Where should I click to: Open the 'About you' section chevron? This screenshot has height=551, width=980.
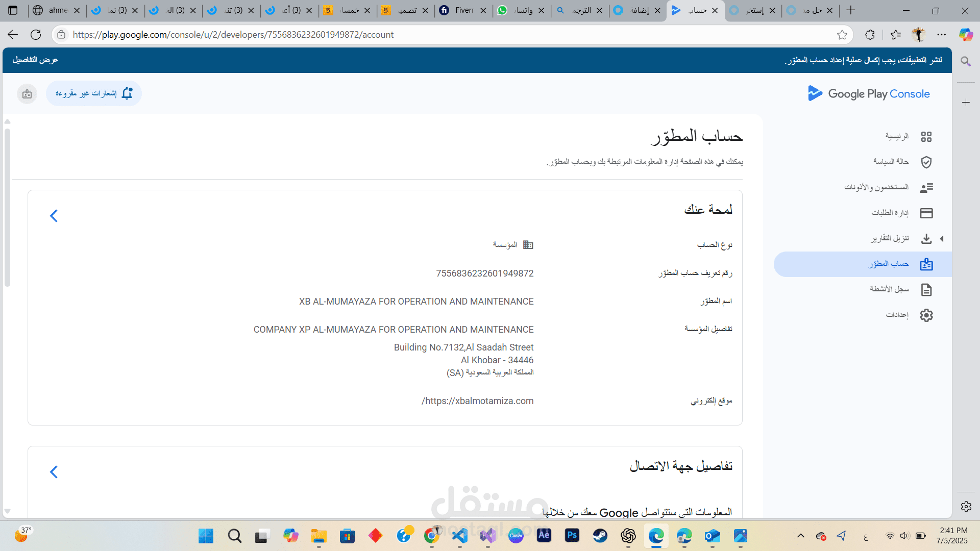[54, 216]
